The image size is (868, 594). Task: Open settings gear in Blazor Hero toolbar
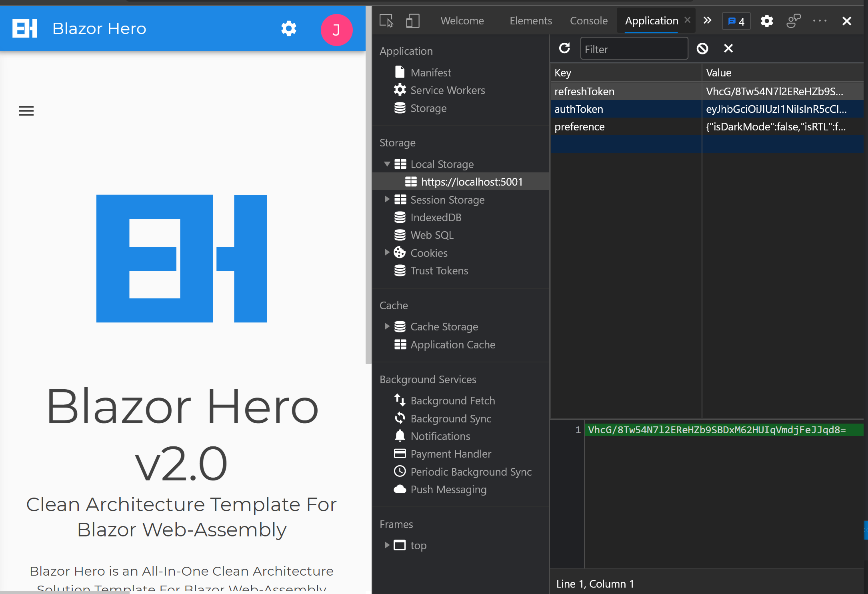pyautogui.click(x=288, y=28)
